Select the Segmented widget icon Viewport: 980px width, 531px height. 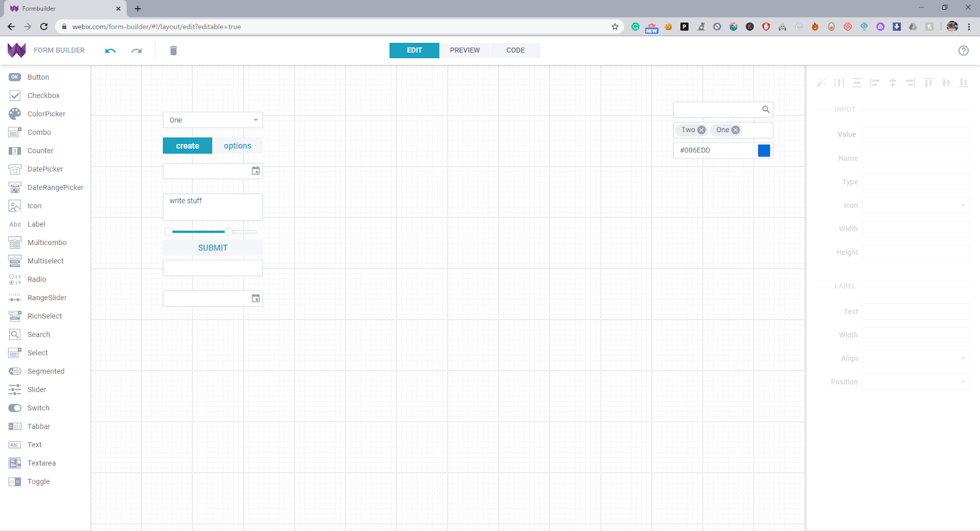(x=15, y=371)
